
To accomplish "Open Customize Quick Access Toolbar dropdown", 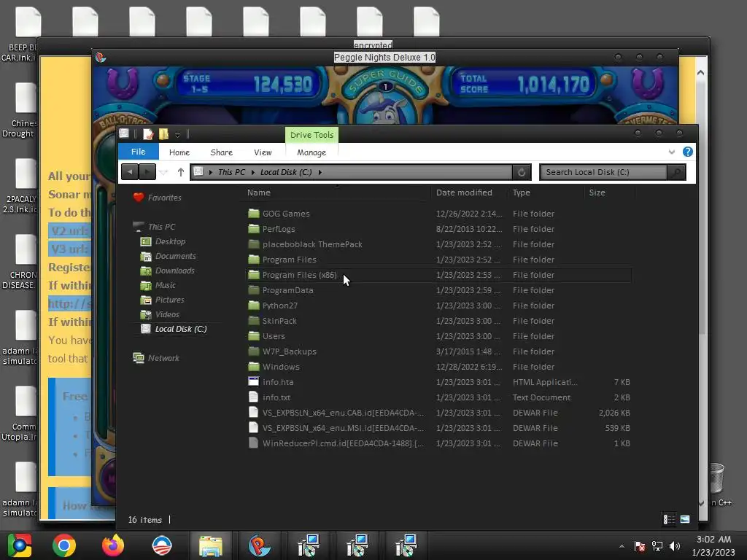I will 178,135.
